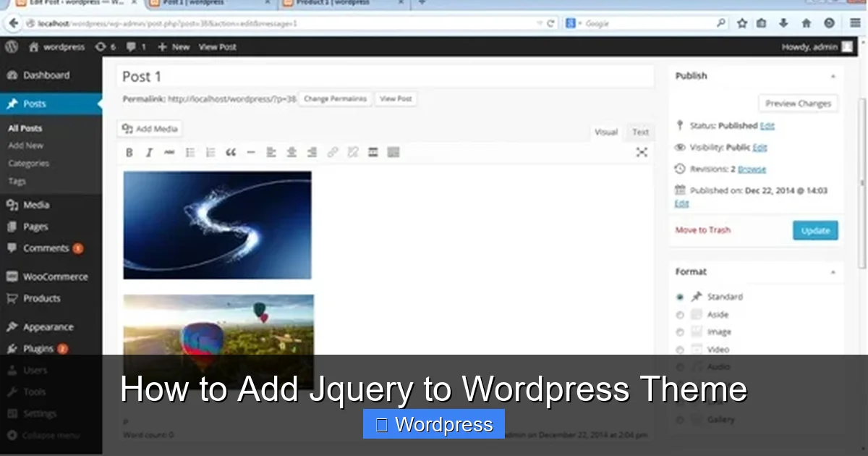Edit the post Status
The image size is (868, 456).
[767, 126]
